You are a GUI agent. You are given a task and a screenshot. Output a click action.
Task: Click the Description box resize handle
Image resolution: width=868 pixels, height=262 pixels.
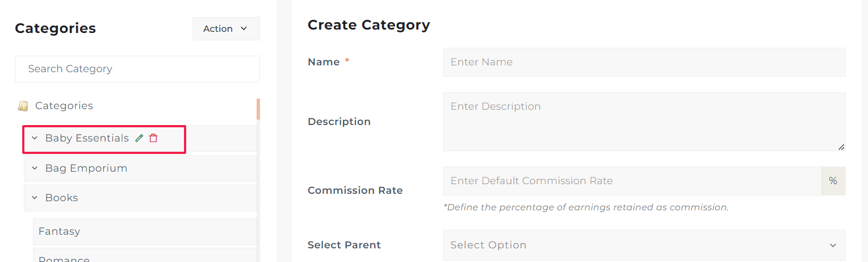pos(841,147)
